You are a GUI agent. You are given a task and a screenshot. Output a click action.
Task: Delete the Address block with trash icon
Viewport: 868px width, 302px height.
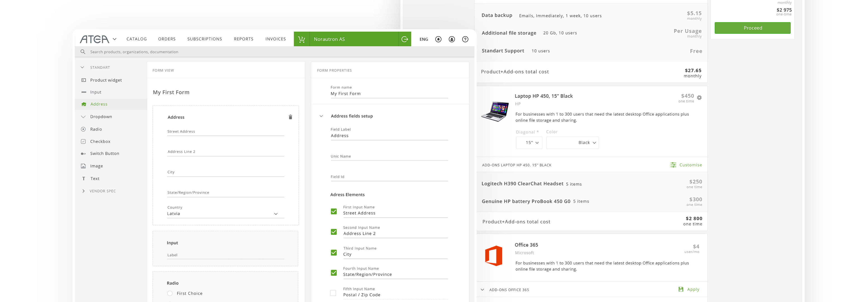coord(290,117)
